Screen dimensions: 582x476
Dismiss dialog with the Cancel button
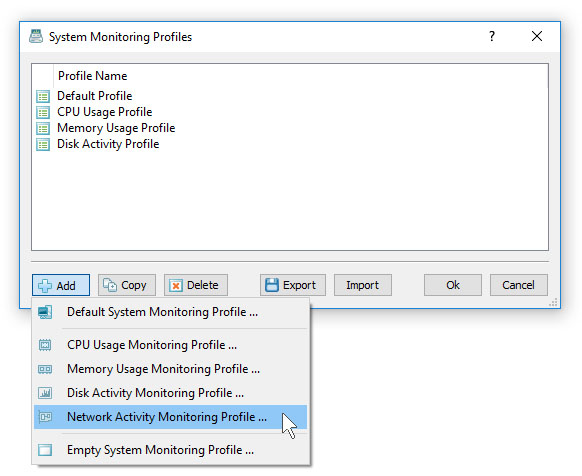click(x=519, y=285)
